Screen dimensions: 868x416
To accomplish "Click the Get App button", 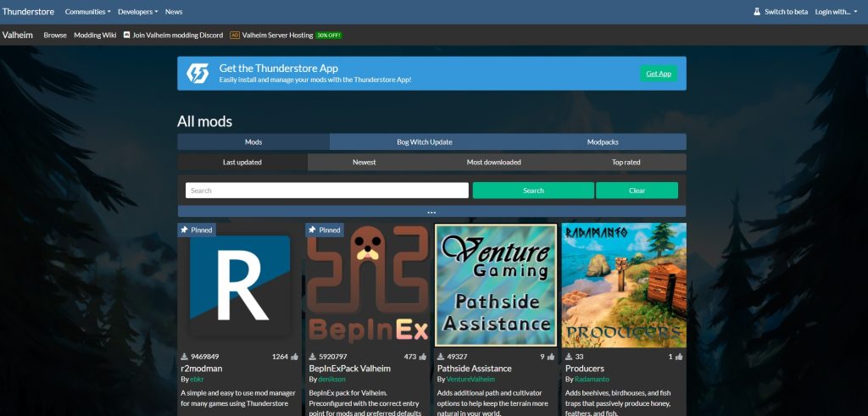I will (659, 74).
